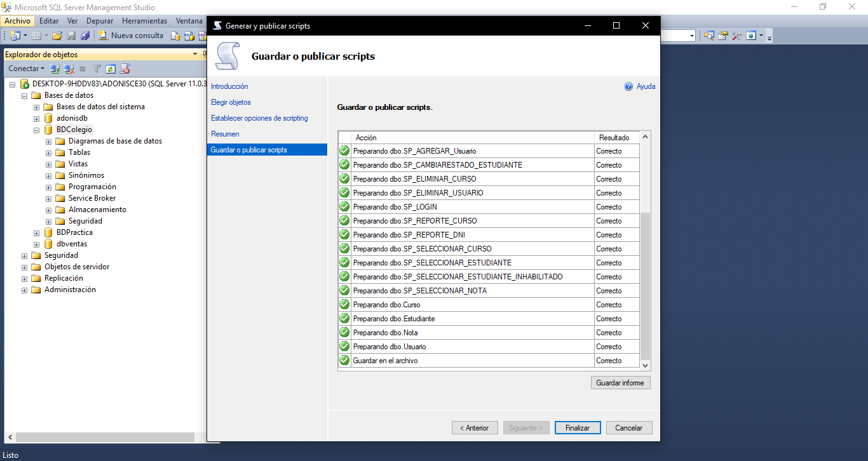
Task: Collapse the Bases de datos folder
Action: 24,95
